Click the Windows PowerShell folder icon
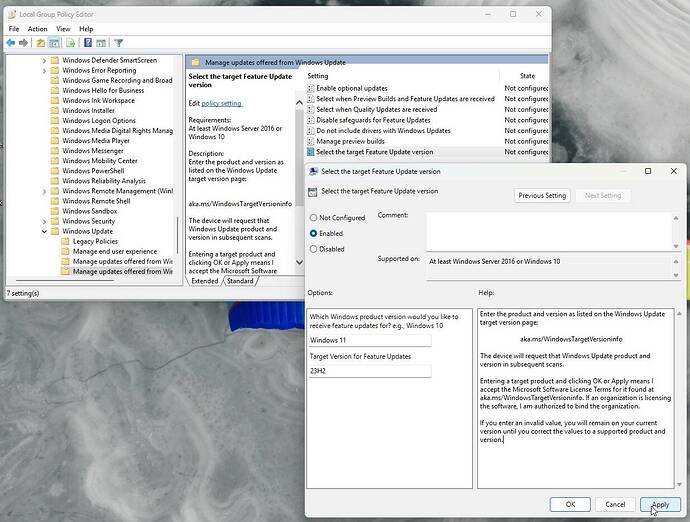This screenshot has width=690, height=522. click(x=55, y=171)
